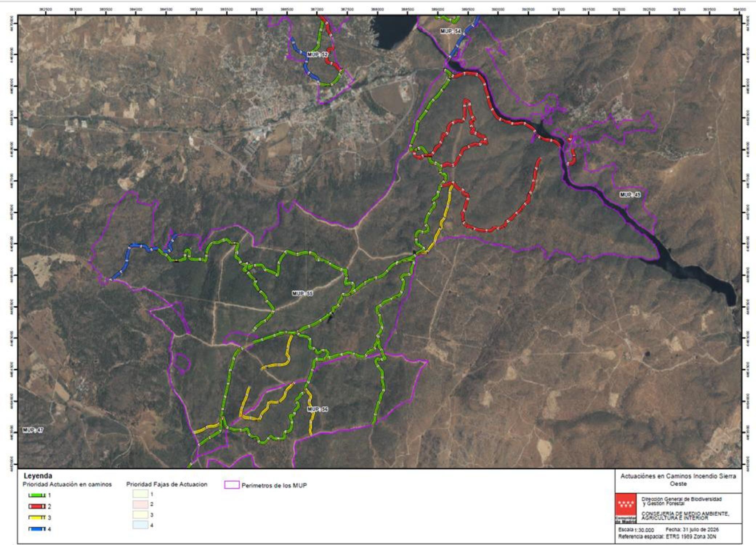Image resolution: width=756 pixels, height=545 pixels.
Task: Select the Fajas de Actuacion priority 2 swatch
Action: (140, 504)
